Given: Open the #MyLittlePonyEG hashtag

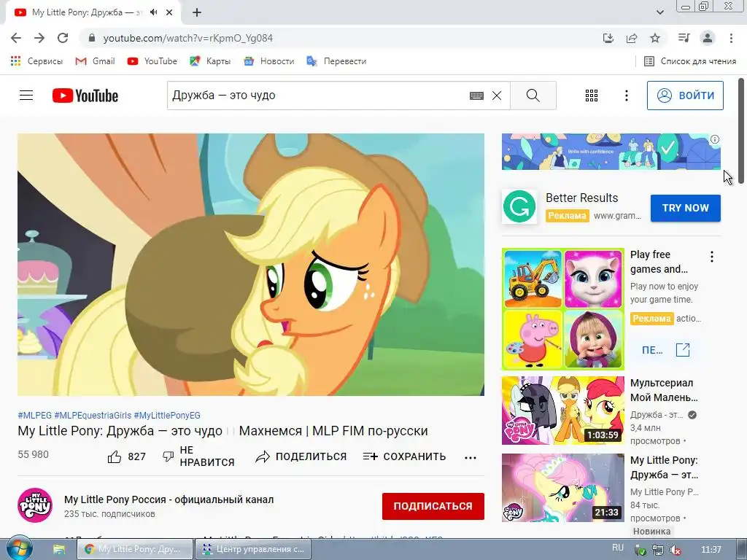Looking at the screenshot, I should click(x=167, y=415).
